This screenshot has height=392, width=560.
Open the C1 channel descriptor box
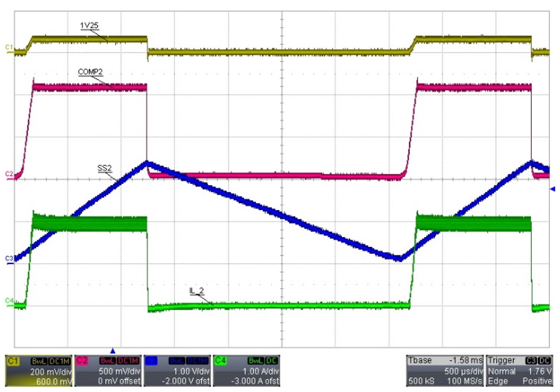point(38,371)
